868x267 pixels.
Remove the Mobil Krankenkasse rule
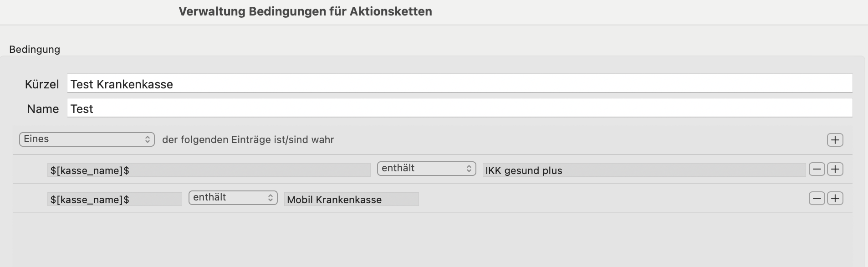point(817,199)
